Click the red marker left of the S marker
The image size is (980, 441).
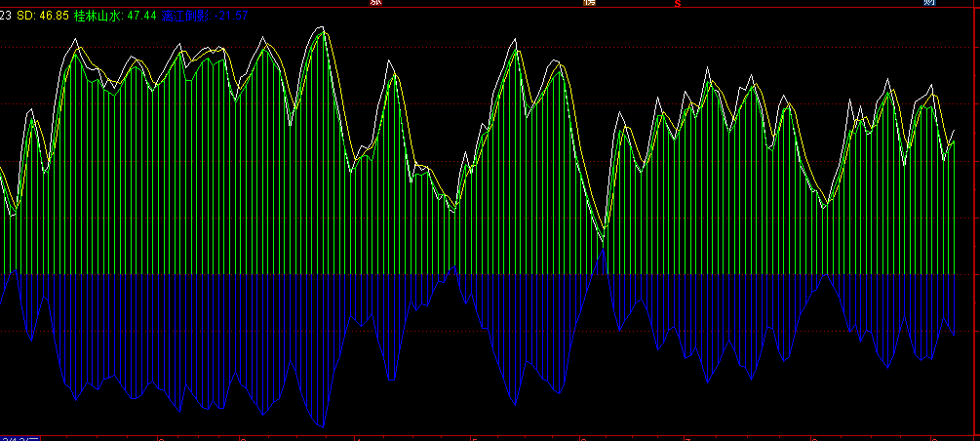(589, 3)
